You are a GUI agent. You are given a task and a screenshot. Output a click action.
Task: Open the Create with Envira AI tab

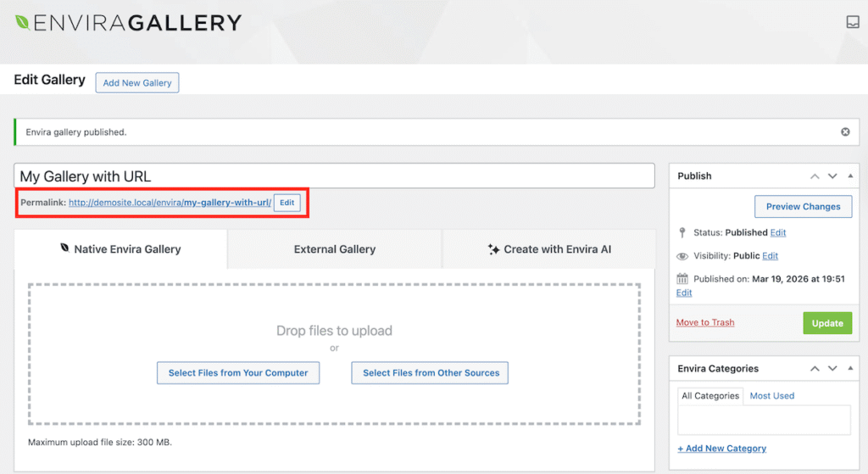[x=548, y=249]
